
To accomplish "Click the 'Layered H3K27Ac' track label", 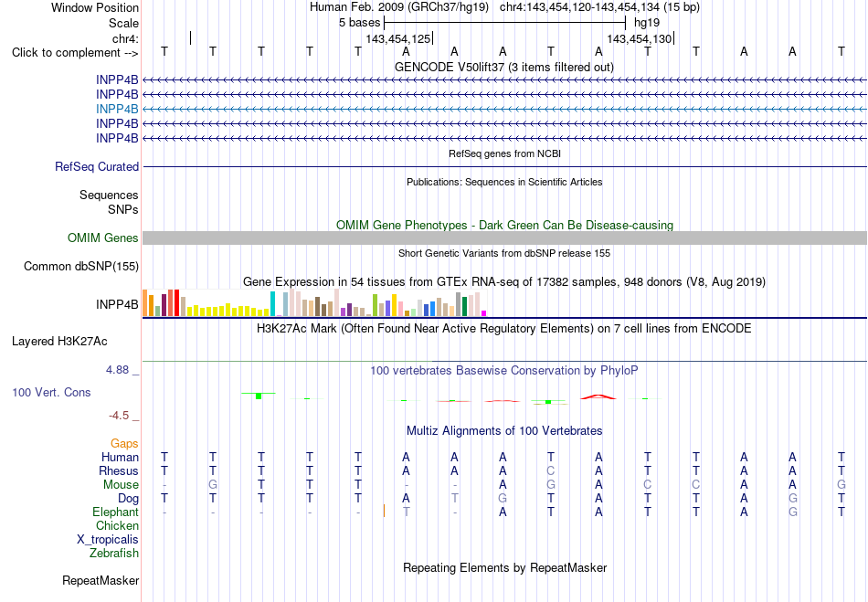I will [x=59, y=342].
